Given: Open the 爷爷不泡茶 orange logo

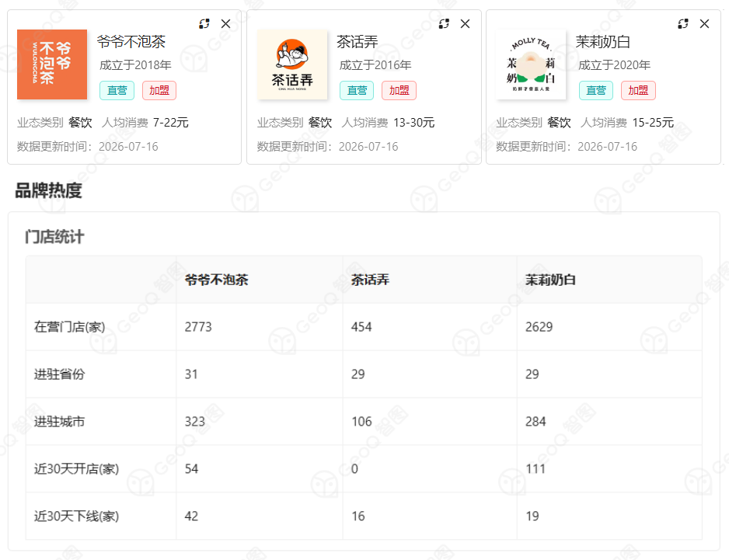Looking at the screenshot, I should point(52,64).
